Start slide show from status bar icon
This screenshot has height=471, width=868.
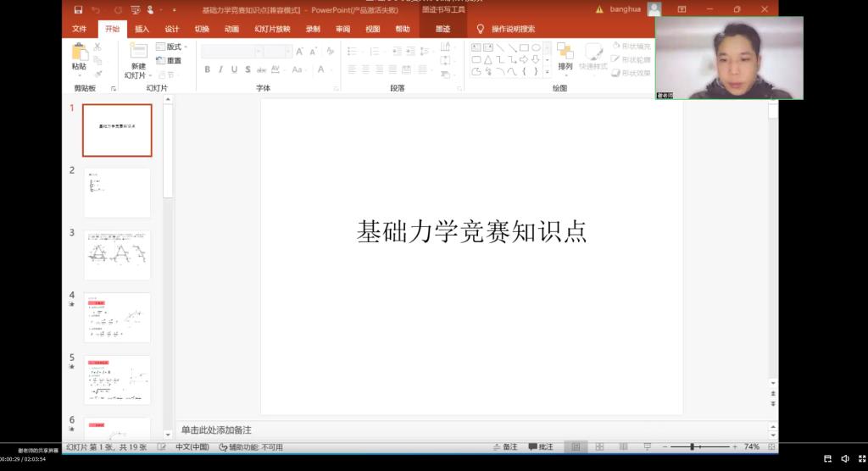647,446
